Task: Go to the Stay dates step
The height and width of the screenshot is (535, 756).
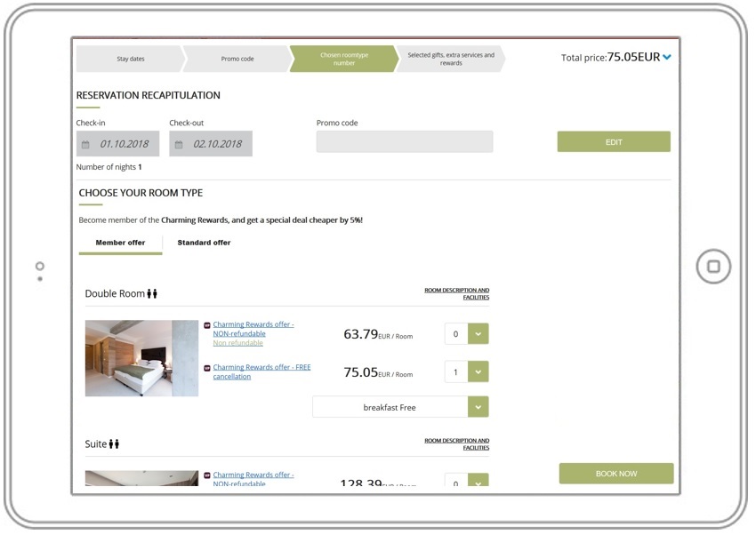Action: 130,60
